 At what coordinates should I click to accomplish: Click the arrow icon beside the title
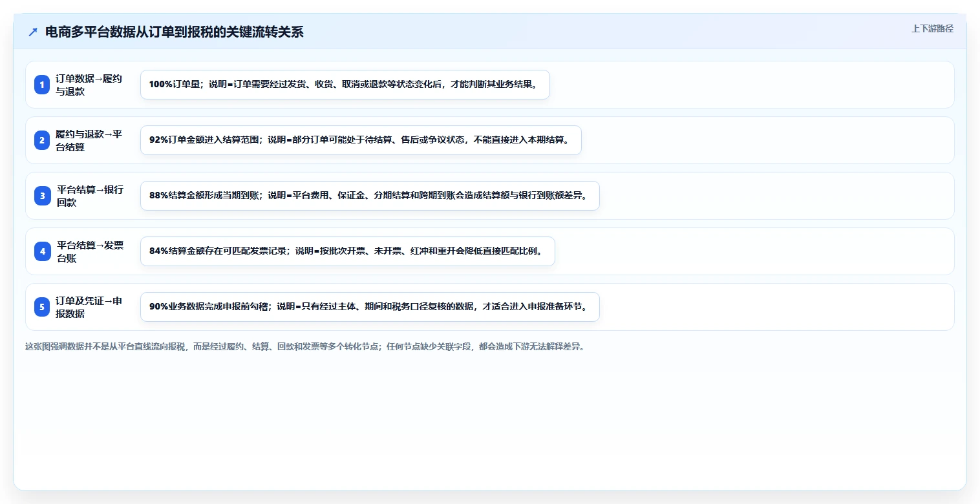(x=33, y=32)
